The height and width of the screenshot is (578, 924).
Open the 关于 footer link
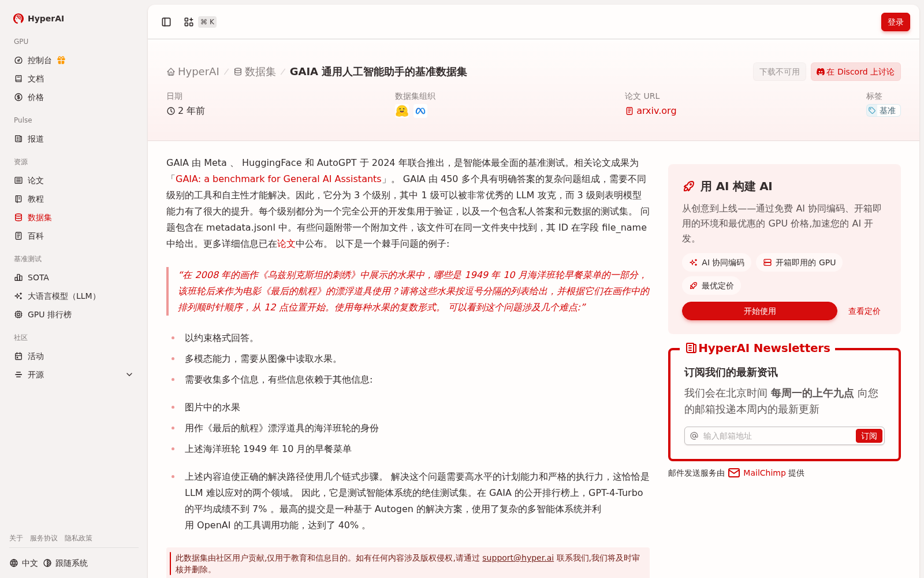[16, 538]
